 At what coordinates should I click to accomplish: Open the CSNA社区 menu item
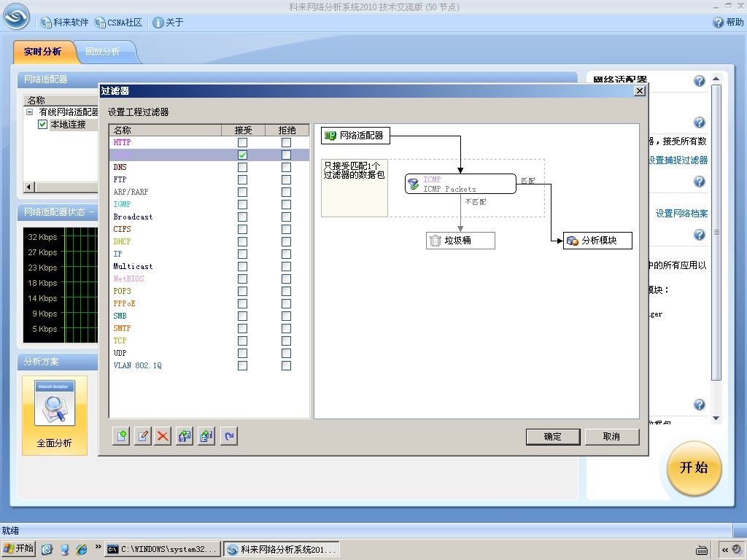click(119, 23)
